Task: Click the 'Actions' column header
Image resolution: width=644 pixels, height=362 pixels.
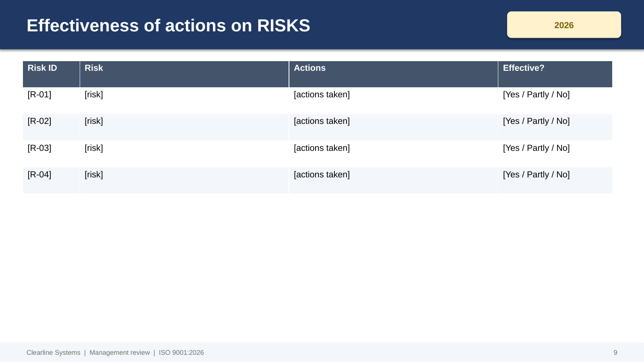Action: (x=394, y=74)
